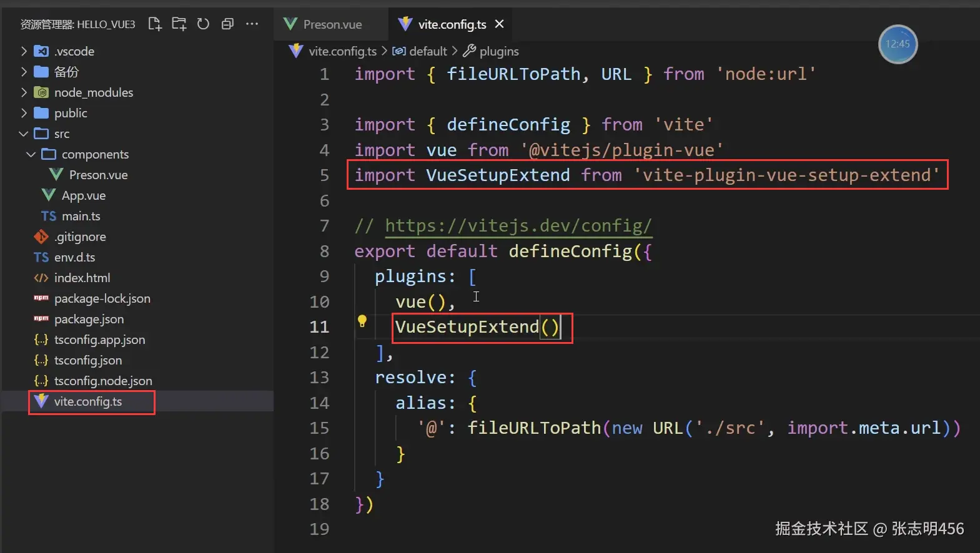Click the Vite icon beside vite.config.ts in tree
980x553 pixels.
(x=41, y=401)
